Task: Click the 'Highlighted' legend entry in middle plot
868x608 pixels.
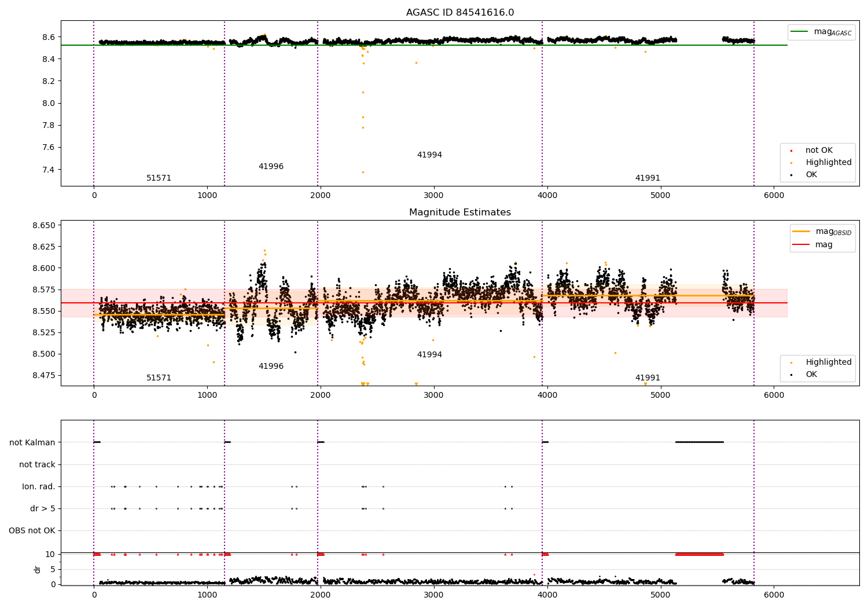Action: pyautogui.click(x=821, y=362)
